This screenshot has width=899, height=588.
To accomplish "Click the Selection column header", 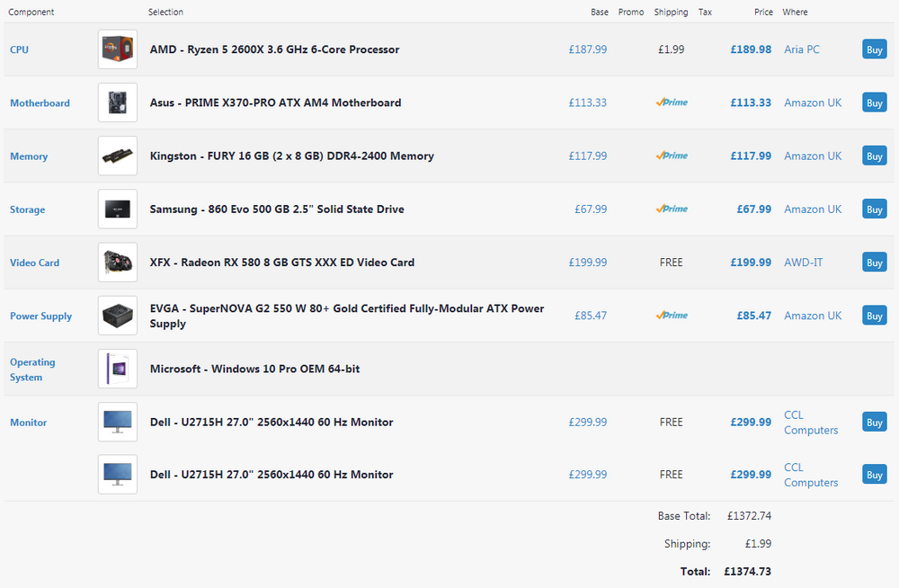I will pos(165,12).
